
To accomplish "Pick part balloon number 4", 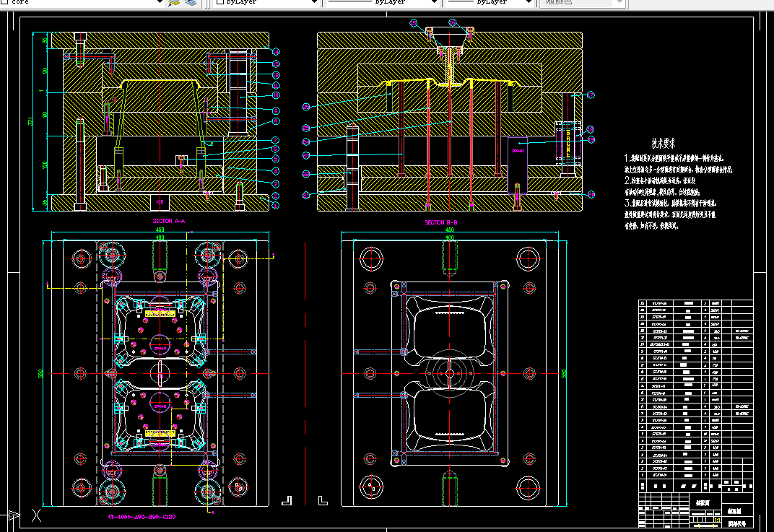I will [275, 171].
